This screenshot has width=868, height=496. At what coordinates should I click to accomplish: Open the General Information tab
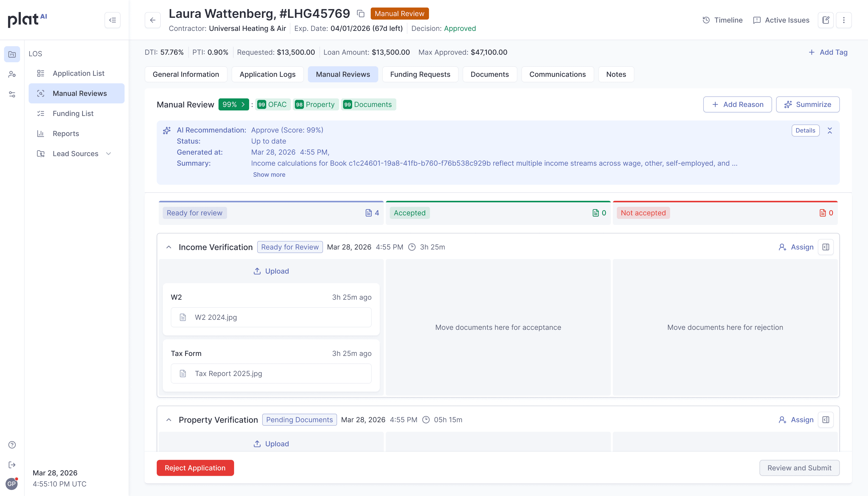coord(186,74)
